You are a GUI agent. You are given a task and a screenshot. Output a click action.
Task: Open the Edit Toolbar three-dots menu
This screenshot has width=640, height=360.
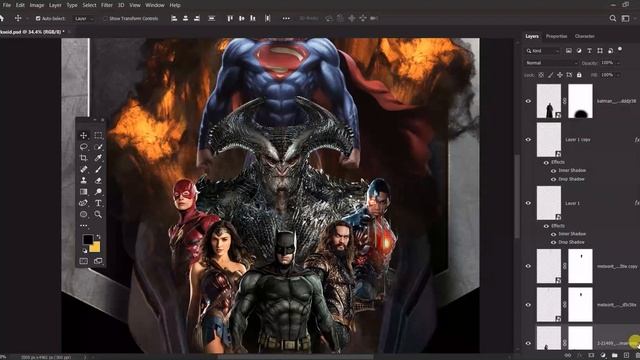point(84,225)
